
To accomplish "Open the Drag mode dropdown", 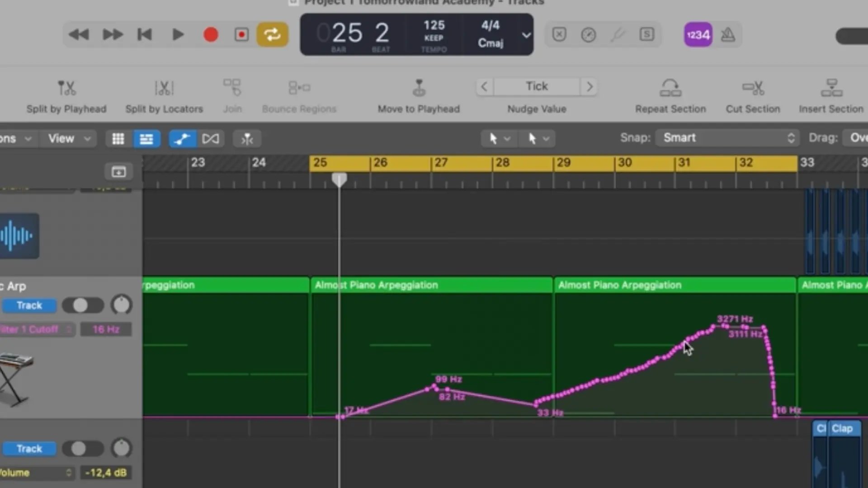I will click(x=856, y=138).
